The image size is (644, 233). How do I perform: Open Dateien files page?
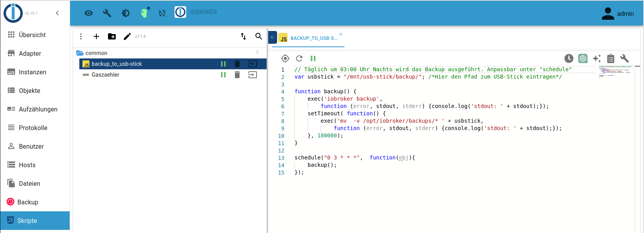(x=35, y=183)
